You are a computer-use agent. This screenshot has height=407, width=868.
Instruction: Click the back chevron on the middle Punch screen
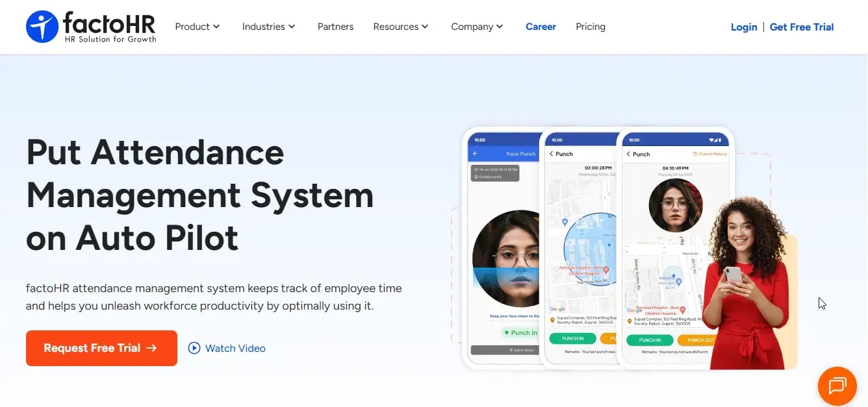(x=551, y=154)
